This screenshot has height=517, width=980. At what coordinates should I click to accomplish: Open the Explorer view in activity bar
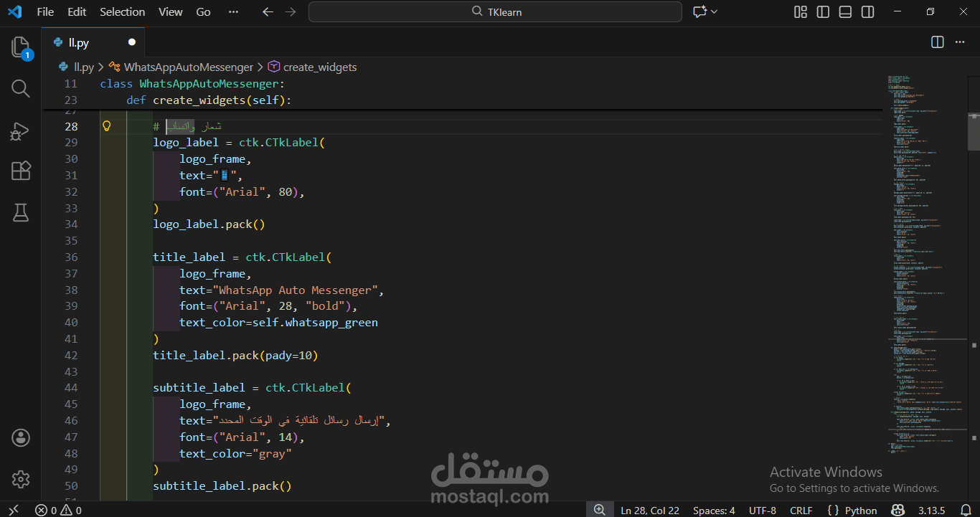pos(21,48)
